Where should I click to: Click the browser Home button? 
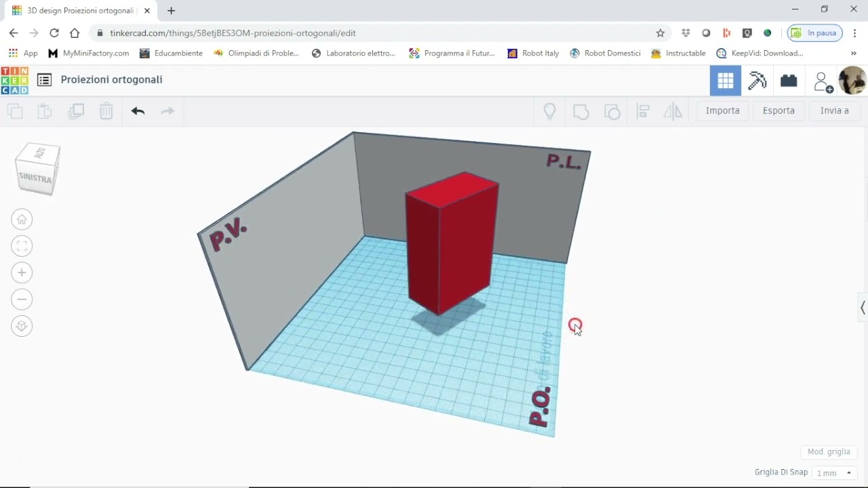pyautogui.click(x=75, y=33)
